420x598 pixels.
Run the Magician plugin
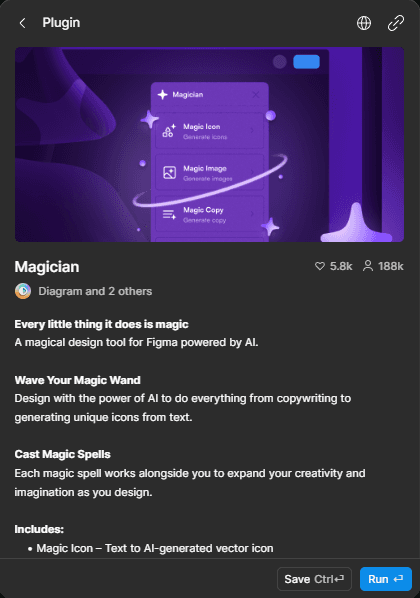click(x=386, y=579)
